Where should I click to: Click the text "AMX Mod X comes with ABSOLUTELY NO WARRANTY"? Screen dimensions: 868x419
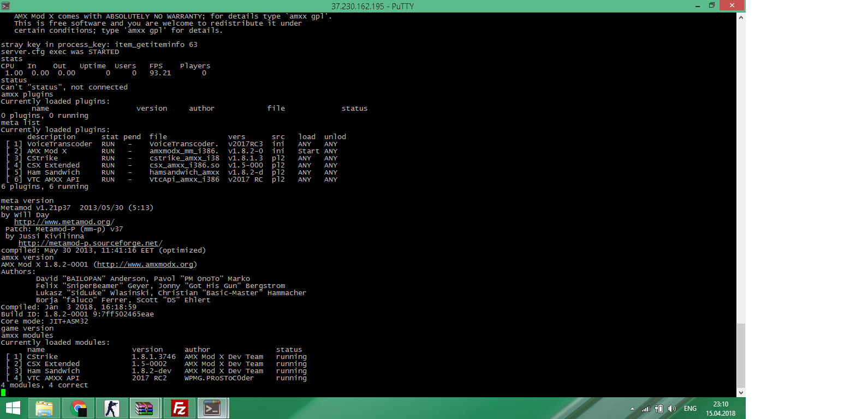pyautogui.click(x=109, y=16)
